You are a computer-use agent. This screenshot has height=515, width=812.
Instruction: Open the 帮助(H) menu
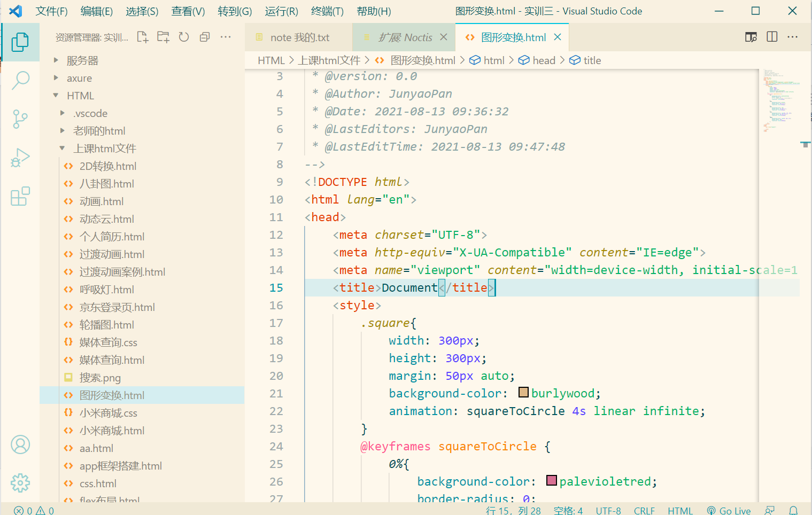coord(374,11)
